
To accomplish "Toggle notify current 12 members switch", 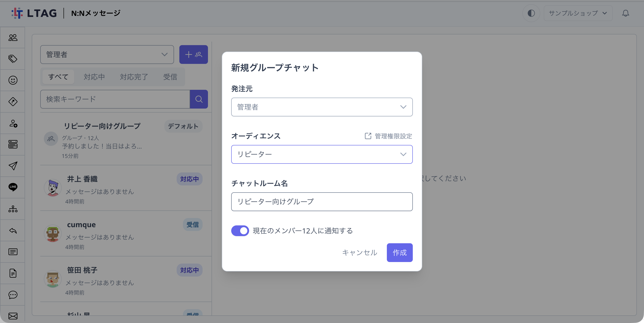I will (x=240, y=231).
